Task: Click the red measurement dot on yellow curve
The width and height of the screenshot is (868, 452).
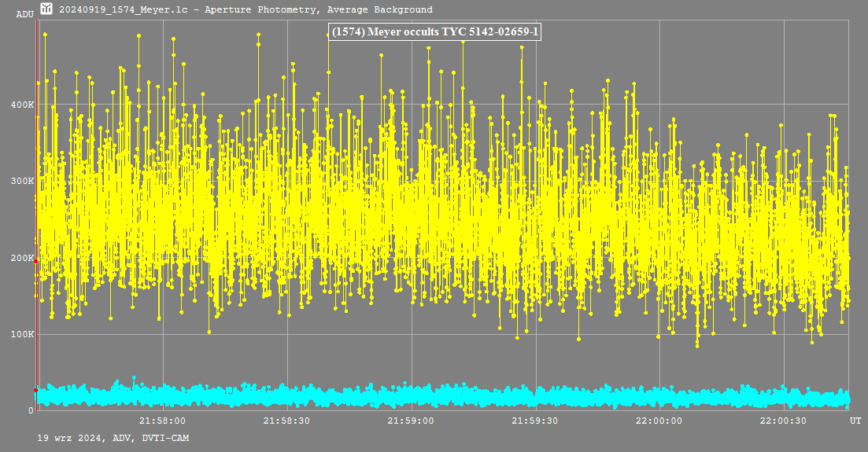Action: [x=36, y=261]
